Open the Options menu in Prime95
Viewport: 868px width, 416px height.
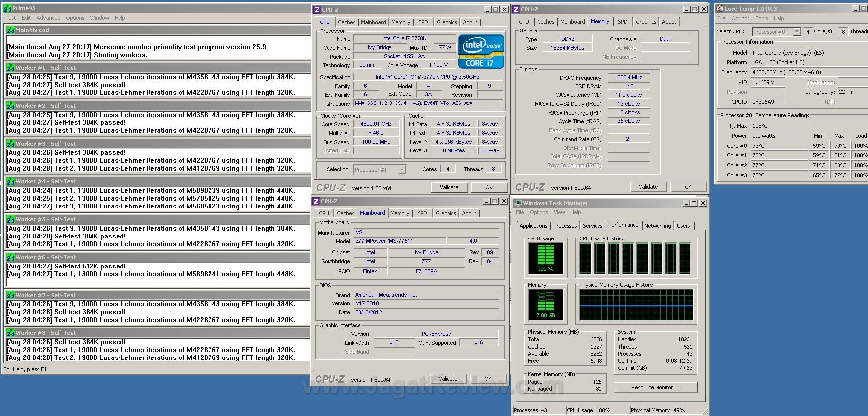point(75,18)
